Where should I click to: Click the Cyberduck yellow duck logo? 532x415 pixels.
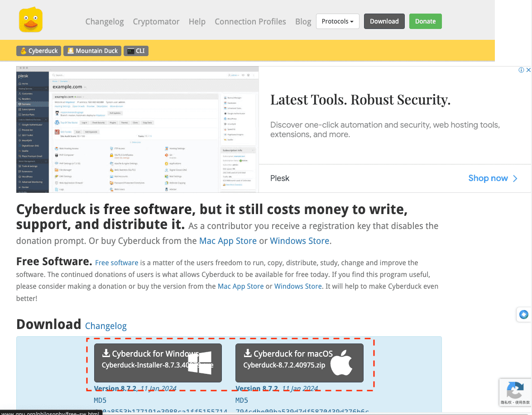(x=31, y=21)
